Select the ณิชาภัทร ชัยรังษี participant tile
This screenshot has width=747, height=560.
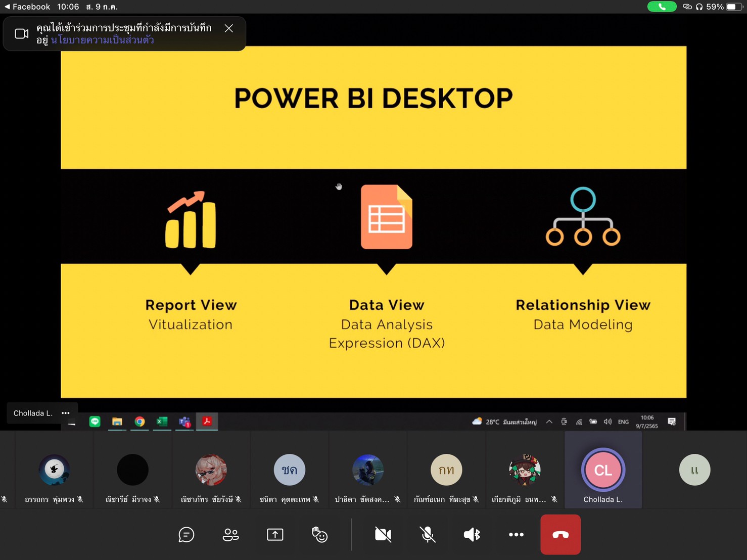coord(211,470)
